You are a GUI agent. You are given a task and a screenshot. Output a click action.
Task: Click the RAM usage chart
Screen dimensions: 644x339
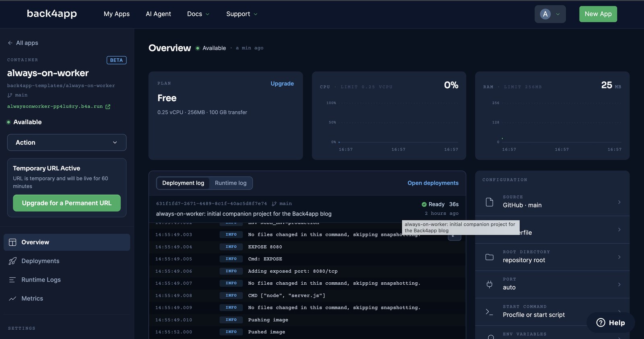(556, 126)
